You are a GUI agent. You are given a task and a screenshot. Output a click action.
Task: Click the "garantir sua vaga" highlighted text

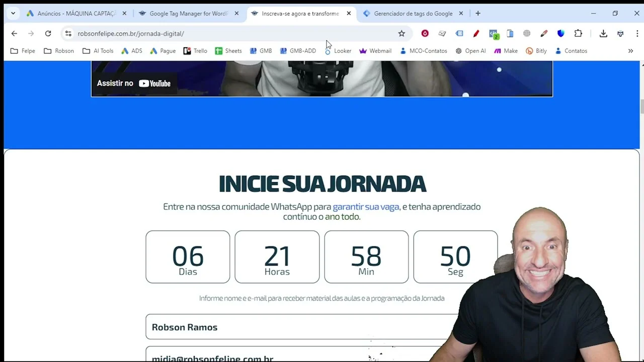366,207
